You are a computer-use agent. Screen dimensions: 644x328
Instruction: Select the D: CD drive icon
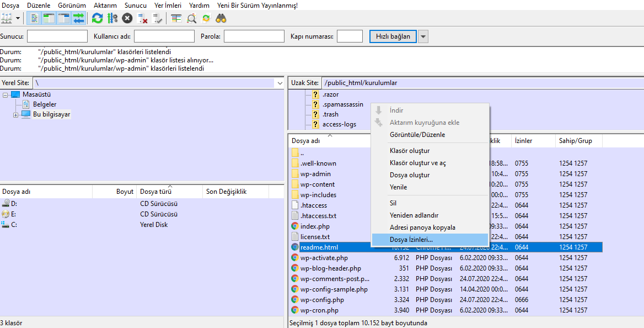(6, 203)
